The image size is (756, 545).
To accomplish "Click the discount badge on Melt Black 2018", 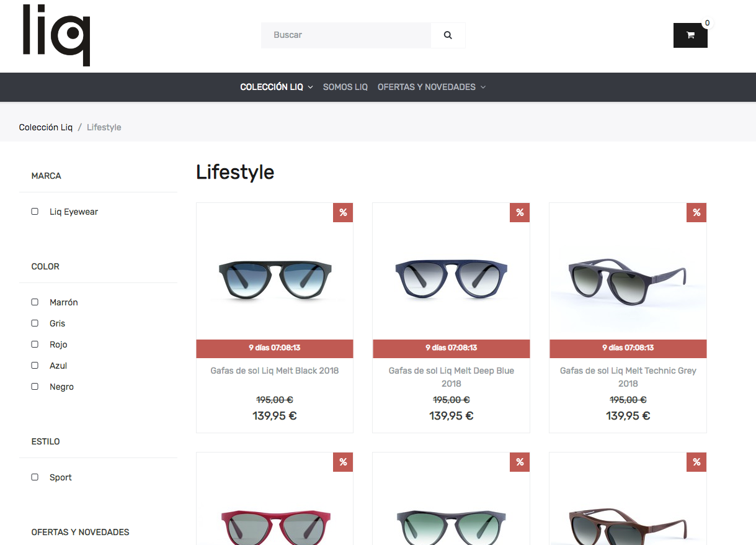I will [x=343, y=212].
